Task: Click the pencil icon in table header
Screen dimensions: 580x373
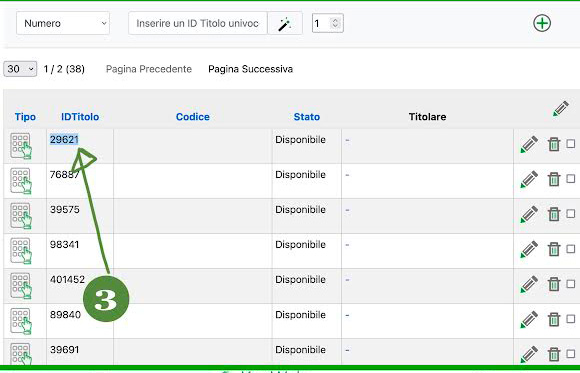Action: click(561, 108)
